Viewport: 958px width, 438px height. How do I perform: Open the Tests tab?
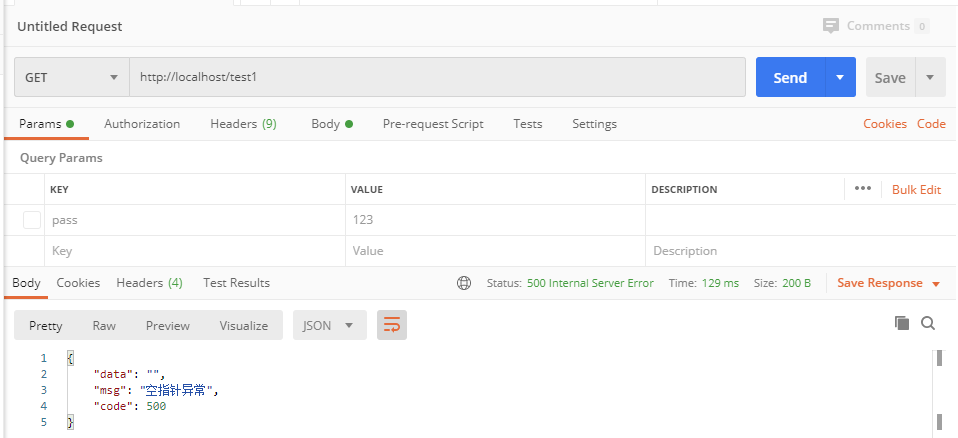(527, 124)
